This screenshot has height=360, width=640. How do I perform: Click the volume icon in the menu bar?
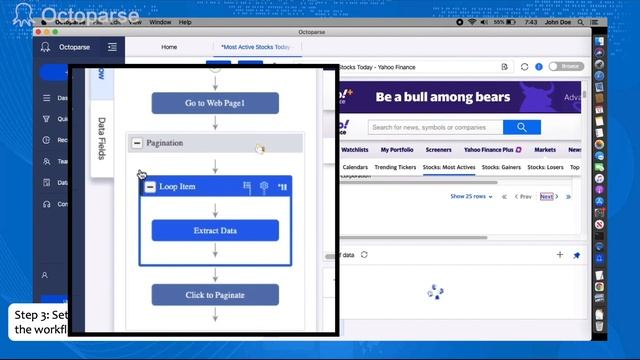tap(484, 22)
